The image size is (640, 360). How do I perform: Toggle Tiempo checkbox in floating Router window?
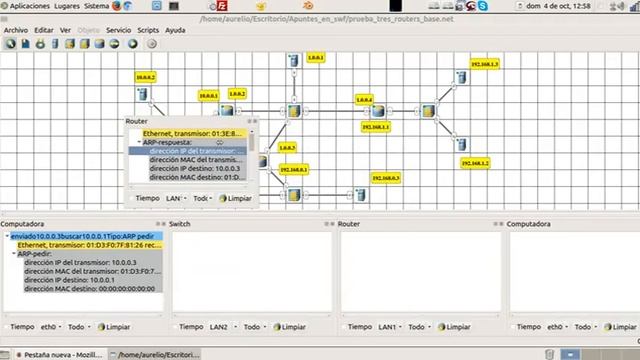131,198
